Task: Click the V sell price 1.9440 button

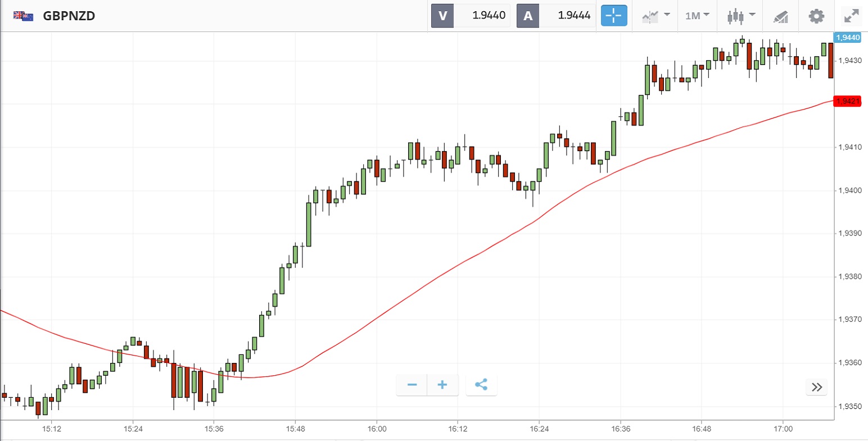Action: [471, 16]
